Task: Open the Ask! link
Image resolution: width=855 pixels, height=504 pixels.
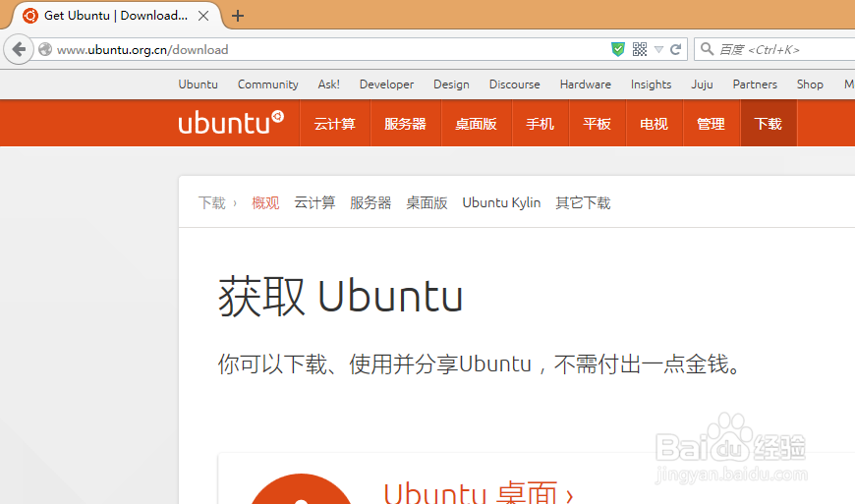Action: point(329,84)
